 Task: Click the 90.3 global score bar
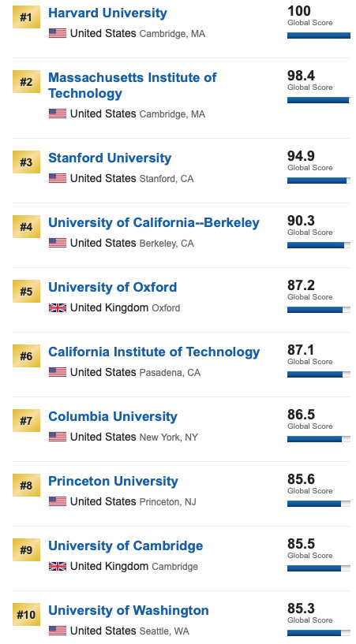[319, 245]
